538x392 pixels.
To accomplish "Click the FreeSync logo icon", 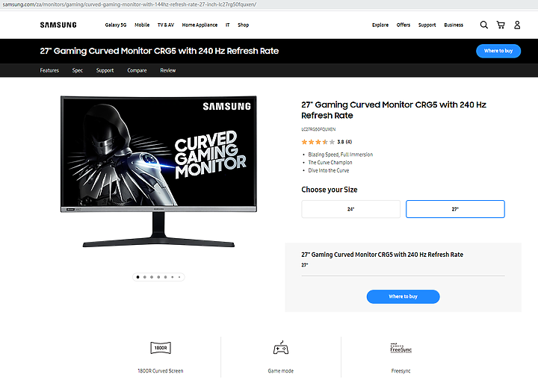I will [x=401, y=348].
